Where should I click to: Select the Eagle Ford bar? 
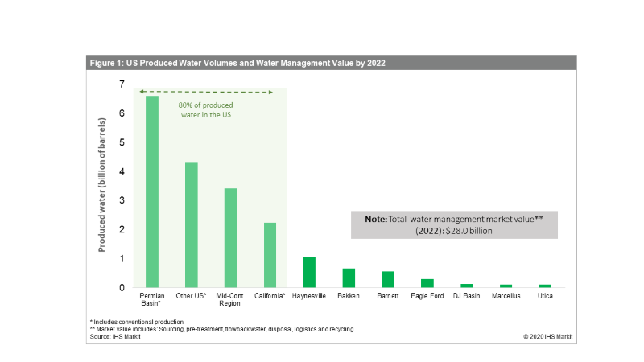(x=427, y=283)
